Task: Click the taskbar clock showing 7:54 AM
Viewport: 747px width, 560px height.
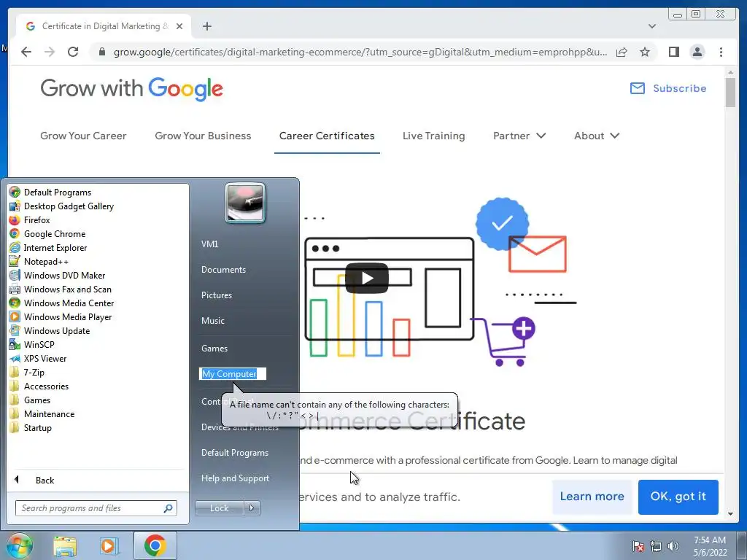Action: click(710, 546)
